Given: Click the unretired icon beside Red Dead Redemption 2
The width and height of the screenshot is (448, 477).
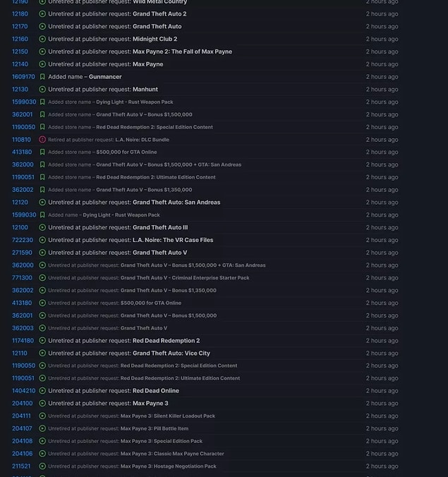Looking at the screenshot, I should click(x=42, y=341).
